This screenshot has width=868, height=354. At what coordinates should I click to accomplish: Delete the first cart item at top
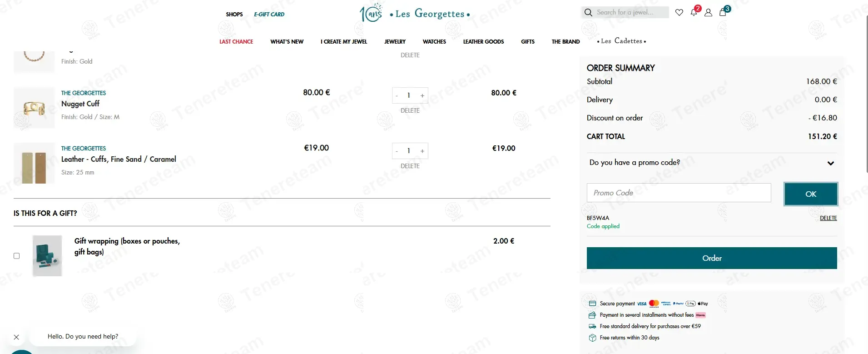click(410, 55)
